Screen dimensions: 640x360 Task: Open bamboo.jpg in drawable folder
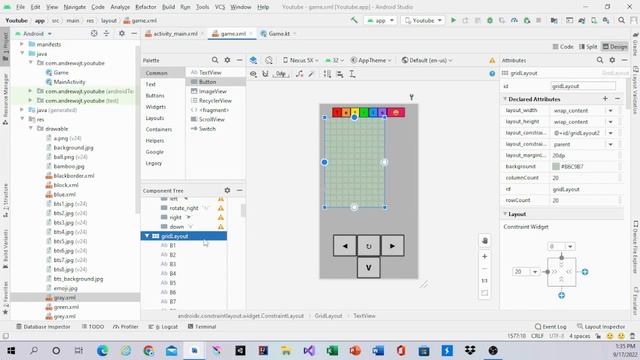(69, 166)
